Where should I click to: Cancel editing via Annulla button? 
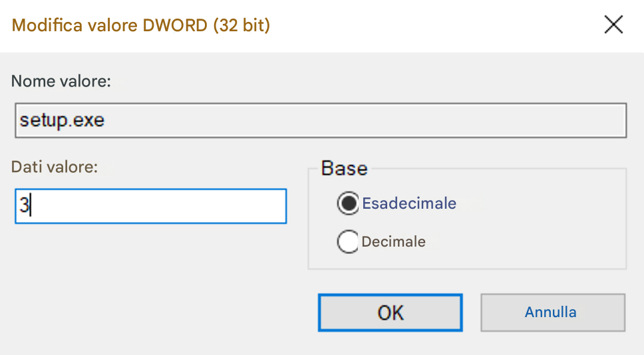(x=553, y=312)
